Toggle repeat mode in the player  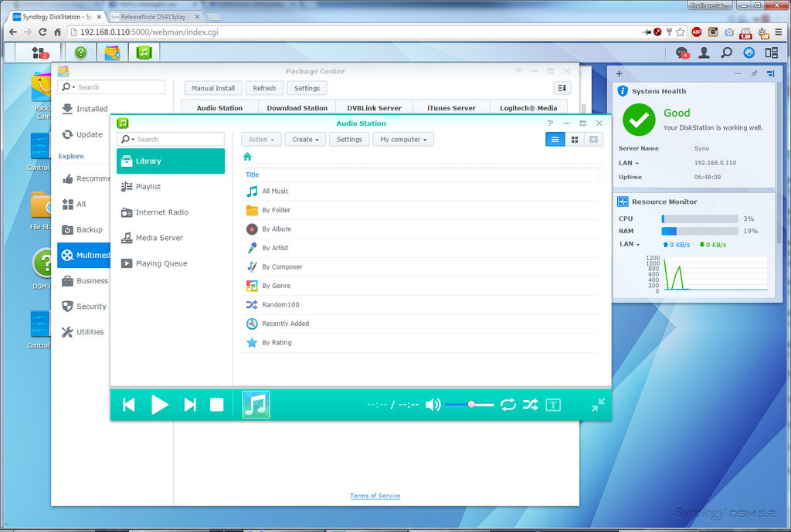508,405
